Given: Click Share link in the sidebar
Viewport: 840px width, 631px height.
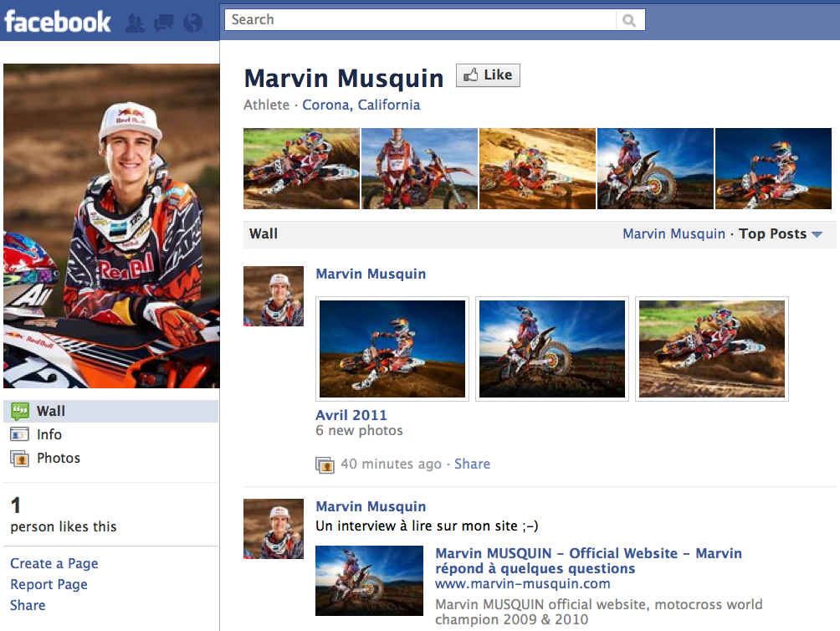Looking at the screenshot, I should click(x=28, y=605).
